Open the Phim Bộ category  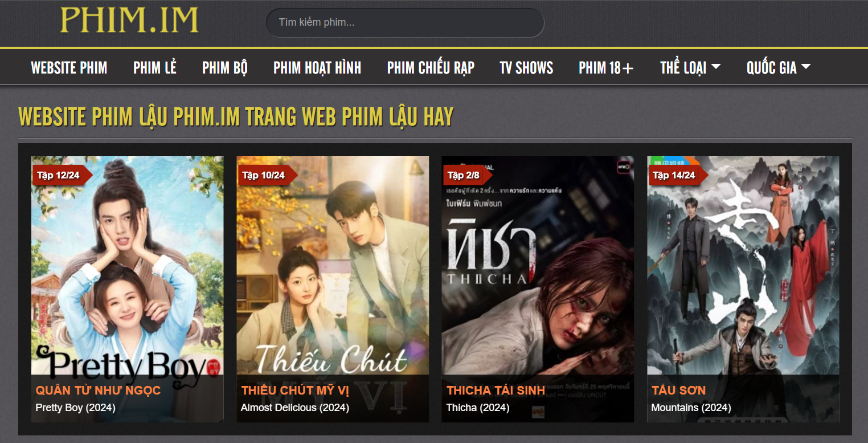coord(225,68)
